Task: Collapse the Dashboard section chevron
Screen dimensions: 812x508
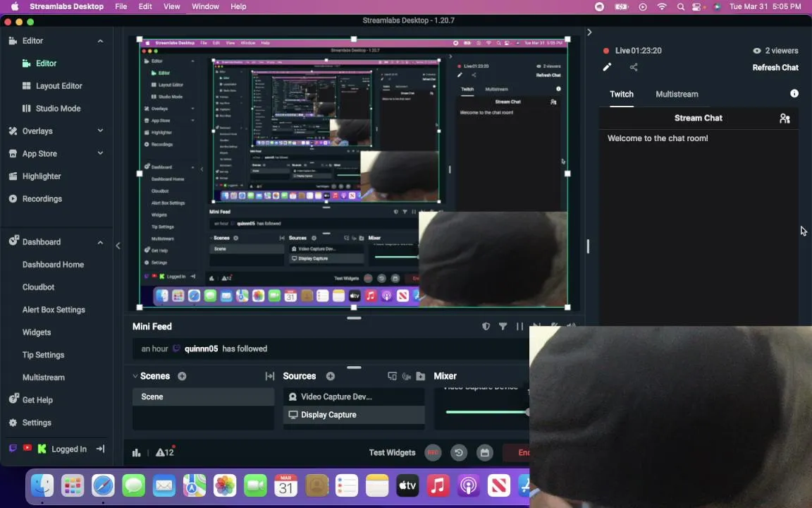Action: pos(101,242)
